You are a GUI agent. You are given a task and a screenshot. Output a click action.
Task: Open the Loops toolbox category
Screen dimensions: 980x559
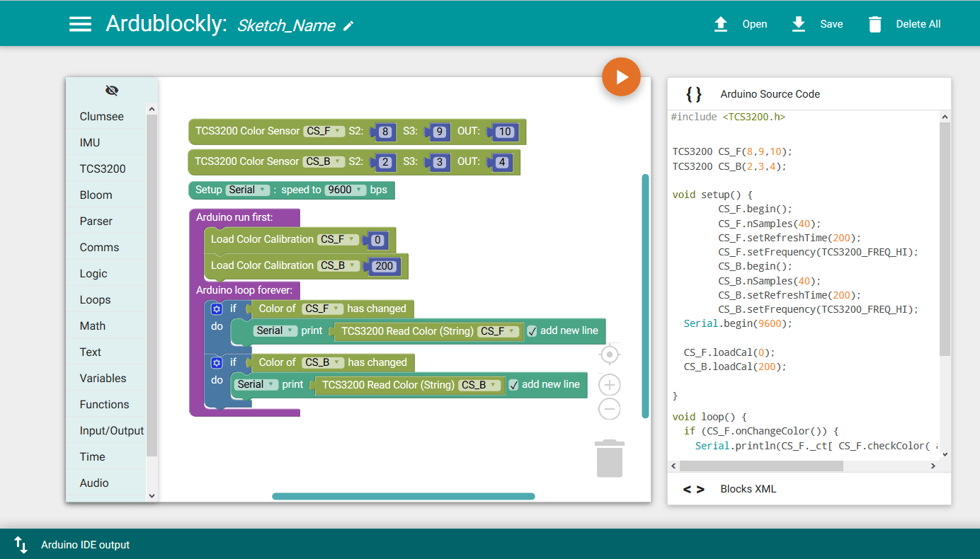click(95, 299)
